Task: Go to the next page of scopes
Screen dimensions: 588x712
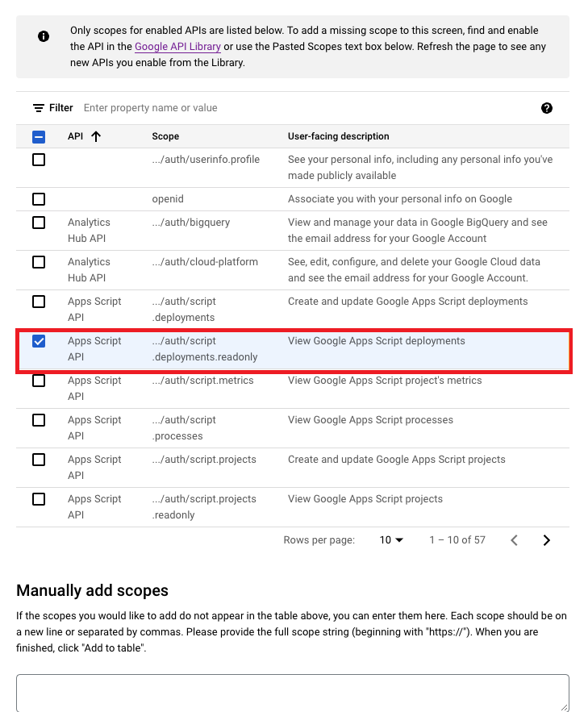Action: pos(547,540)
